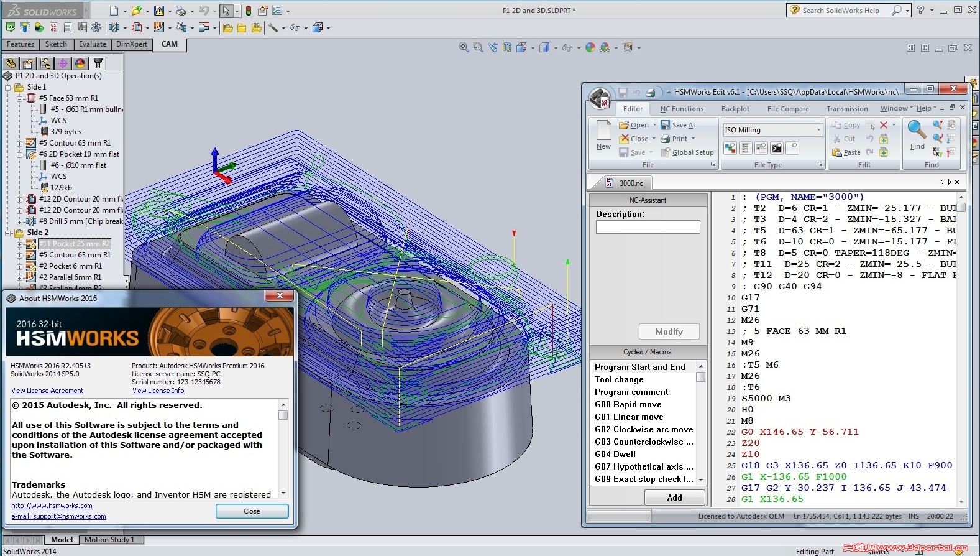Click the Replace icon in the Find group
This screenshot has width=980, height=556.
[x=938, y=152]
